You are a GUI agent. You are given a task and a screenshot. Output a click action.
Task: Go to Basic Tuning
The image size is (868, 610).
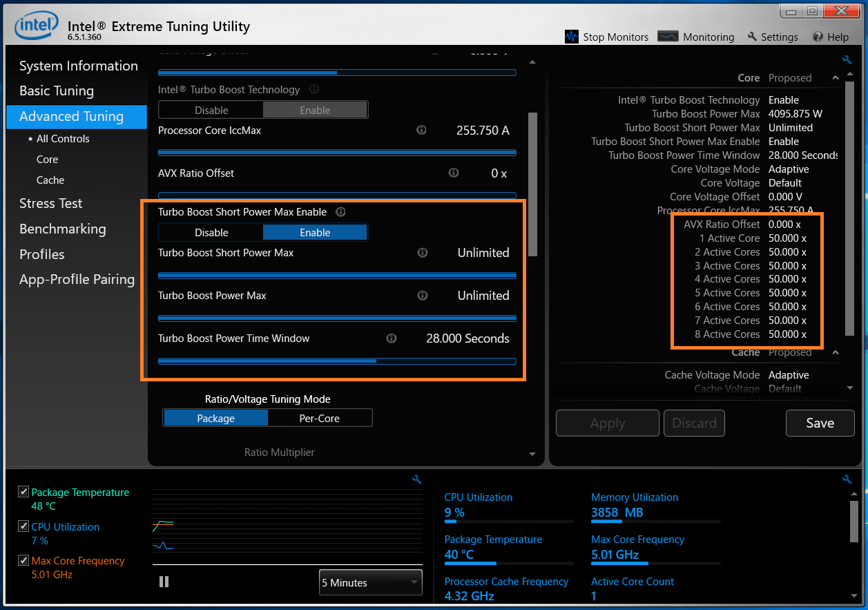(x=57, y=90)
